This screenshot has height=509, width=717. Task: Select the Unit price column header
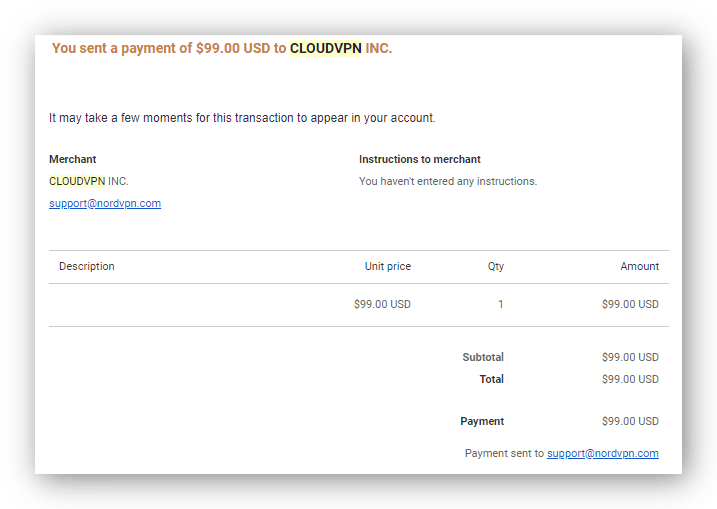tap(388, 266)
